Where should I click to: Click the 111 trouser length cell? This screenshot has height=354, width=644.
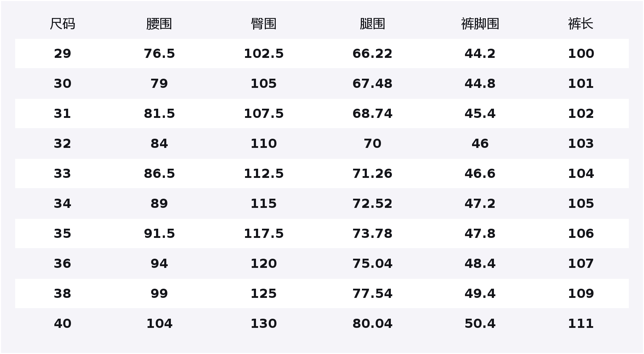580,324
